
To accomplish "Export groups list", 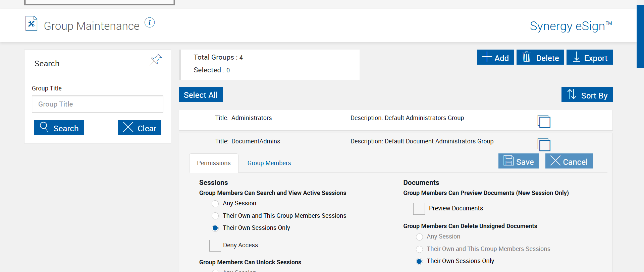I will click(589, 57).
